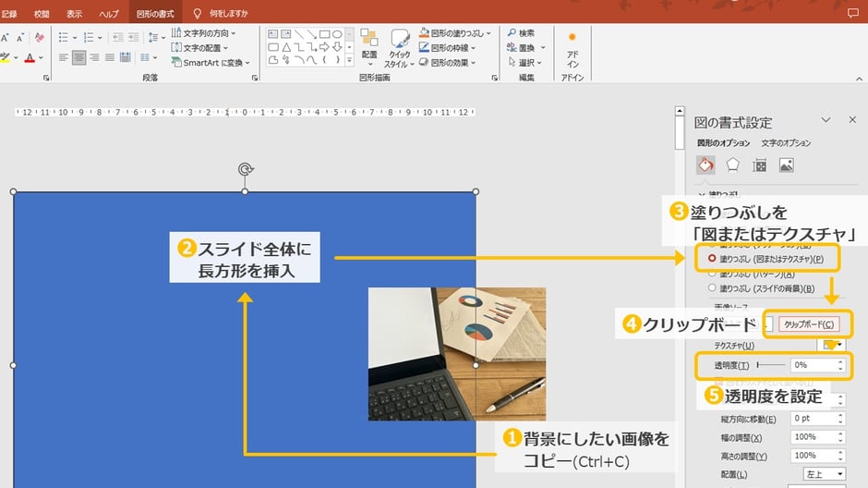Pick the oval shape in gallery

click(337, 34)
